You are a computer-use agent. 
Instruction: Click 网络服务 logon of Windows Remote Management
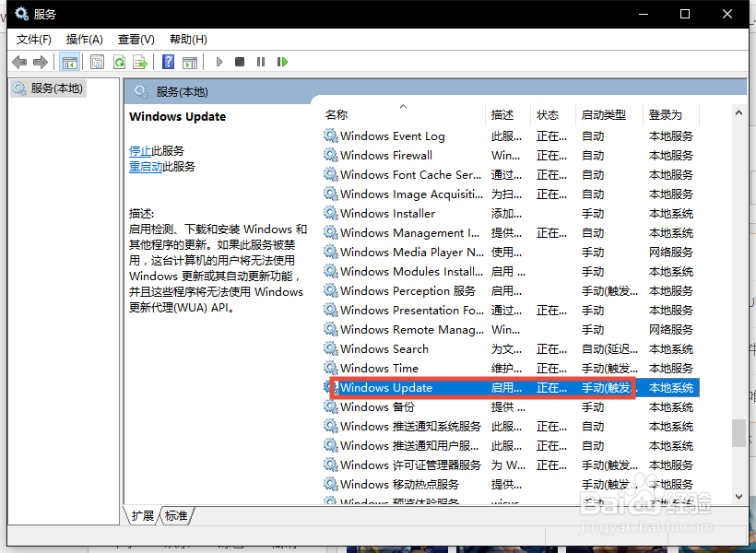point(670,329)
